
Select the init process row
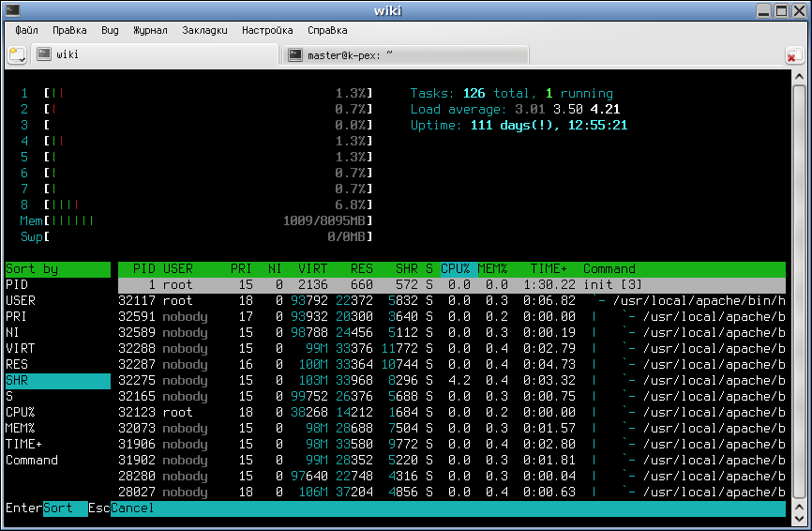(x=450, y=284)
